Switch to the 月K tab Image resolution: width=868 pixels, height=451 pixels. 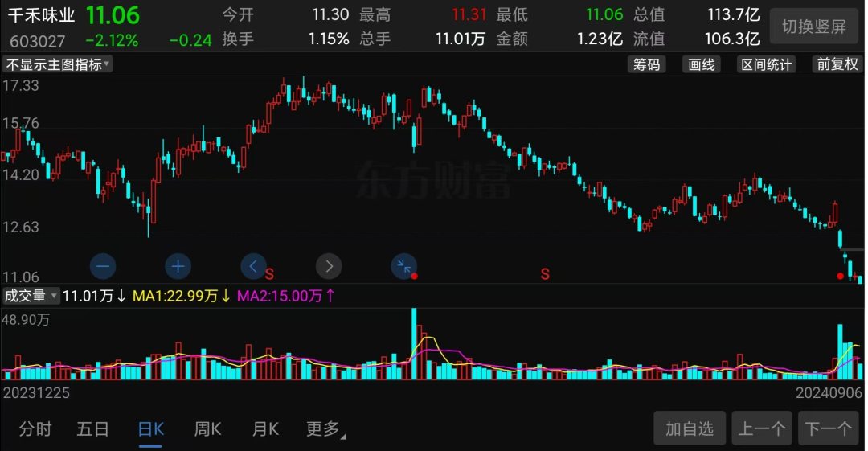point(266,428)
